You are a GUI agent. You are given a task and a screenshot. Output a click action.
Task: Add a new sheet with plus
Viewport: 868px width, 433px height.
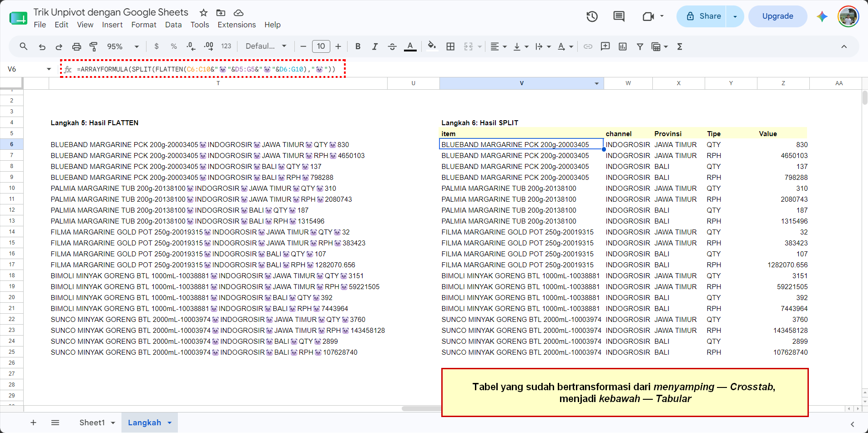[x=33, y=423]
